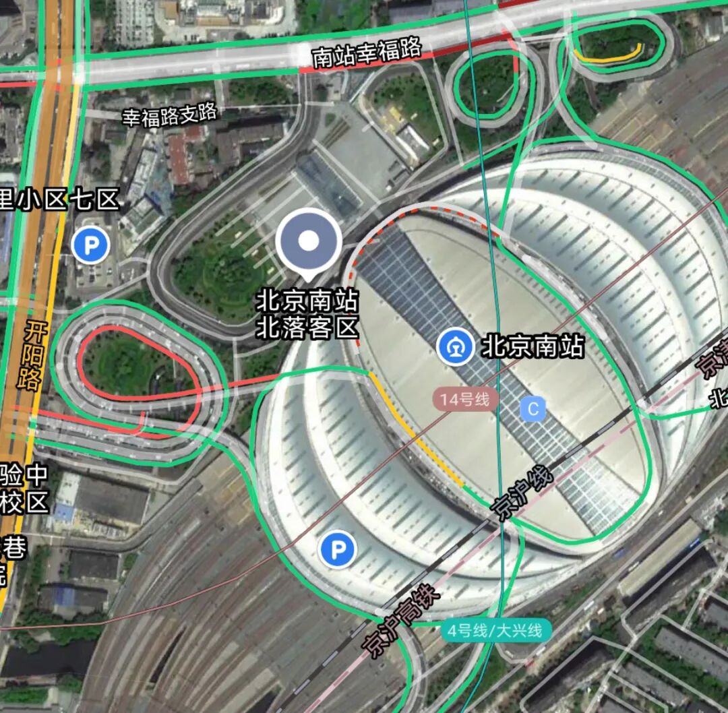
Task: Select the 南站幸福路 road label
Action: pyautogui.click(x=367, y=53)
